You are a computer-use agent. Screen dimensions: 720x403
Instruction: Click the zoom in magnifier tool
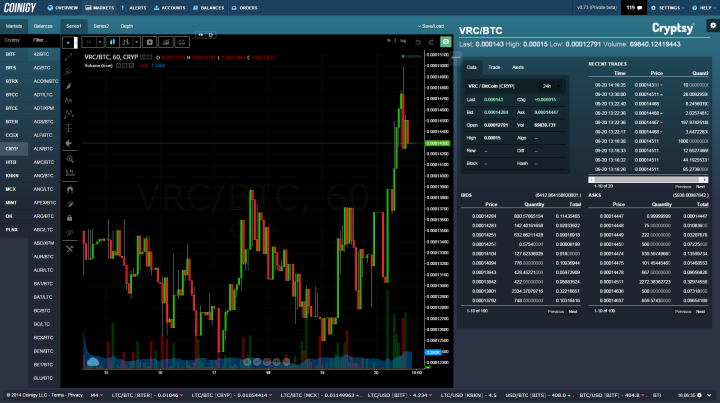(x=69, y=159)
